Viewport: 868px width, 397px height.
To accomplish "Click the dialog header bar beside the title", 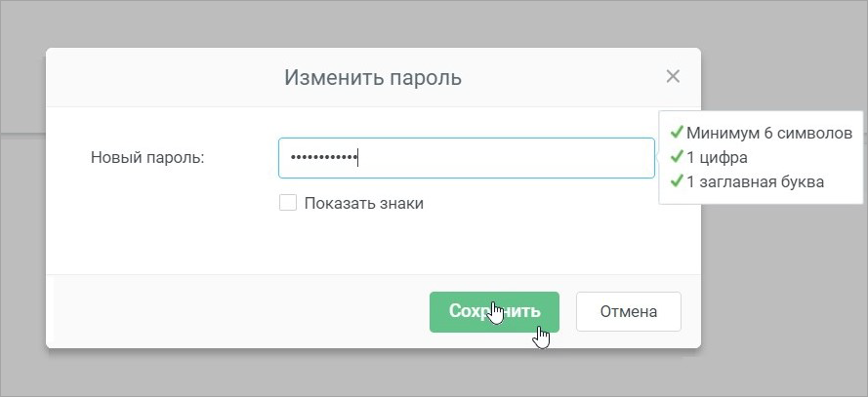I will point(166,77).
